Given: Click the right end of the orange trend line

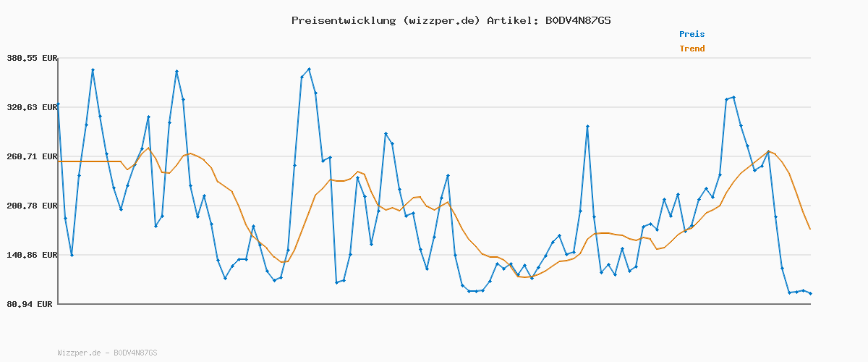Looking at the screenshot, I should click(810, 229).
